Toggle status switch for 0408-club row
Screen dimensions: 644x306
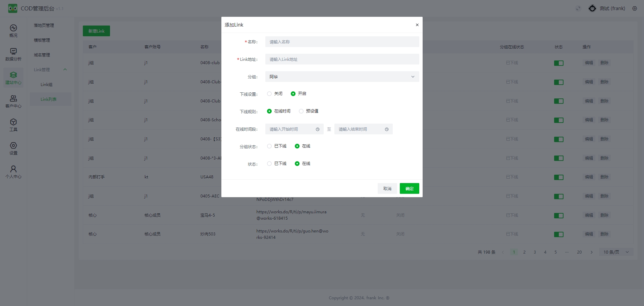pyautogui.click(x=559, y=63)
